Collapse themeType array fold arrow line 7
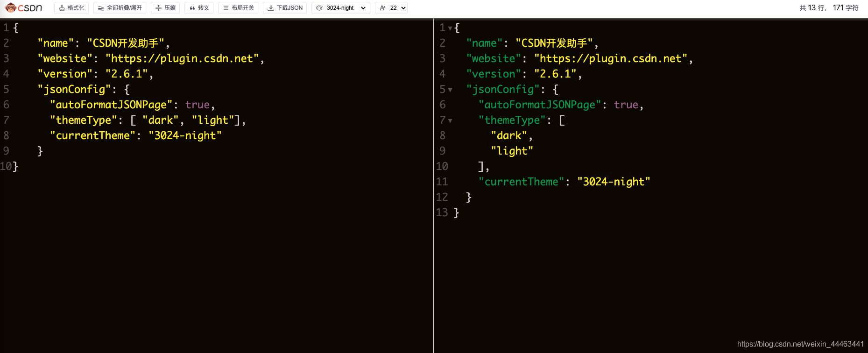 pos(450,120)
